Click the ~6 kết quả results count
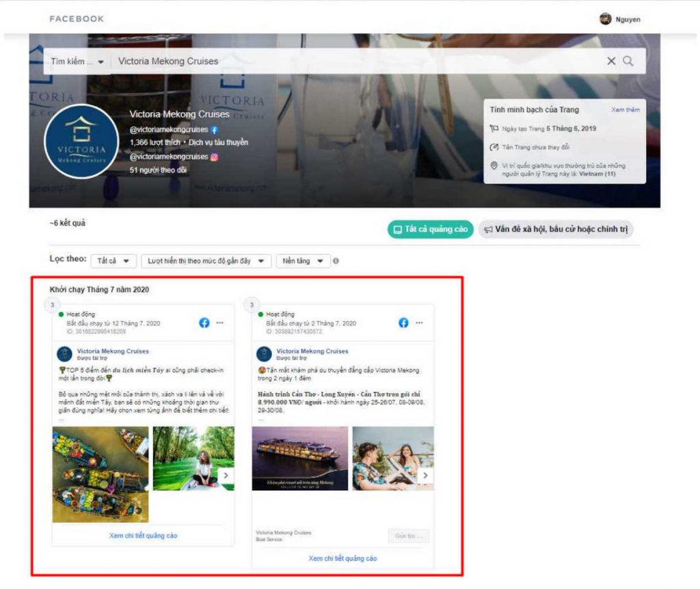Viewport: 700px width, 589px height. (68, 223)
